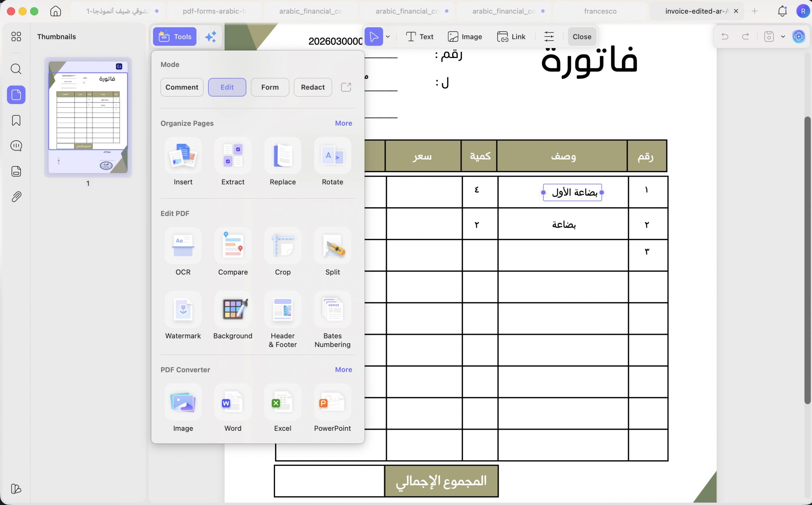Click More beside PDF Converter
Screen dimensions: 812x505
[343, 370]
